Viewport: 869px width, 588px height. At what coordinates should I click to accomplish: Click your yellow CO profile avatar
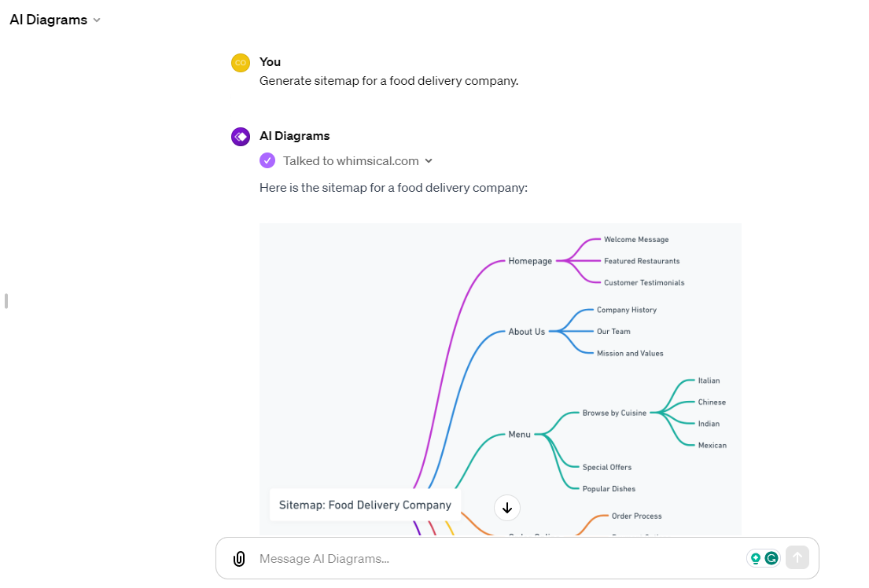tap(240, 62)
